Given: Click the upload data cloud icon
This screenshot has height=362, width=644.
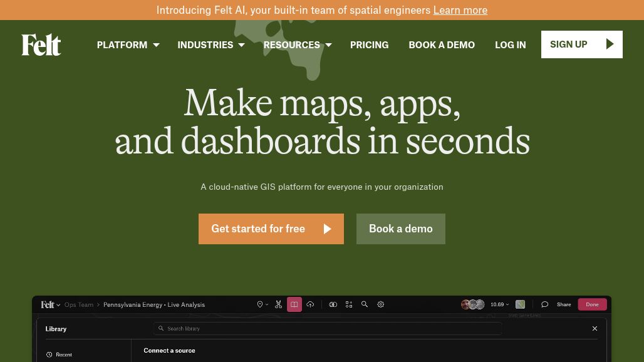Looking at the screenshot, I should click(310, 304).
